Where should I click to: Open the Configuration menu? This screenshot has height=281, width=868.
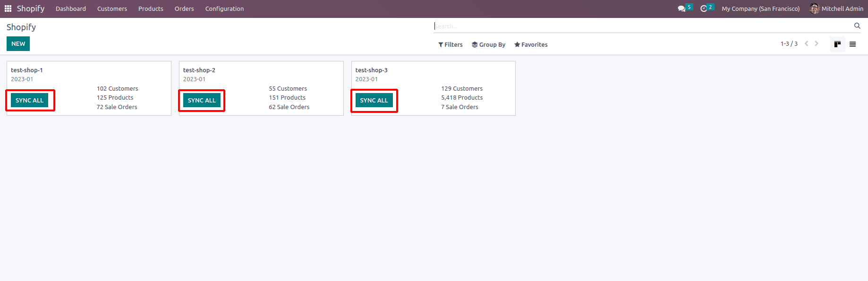(224, 9)
